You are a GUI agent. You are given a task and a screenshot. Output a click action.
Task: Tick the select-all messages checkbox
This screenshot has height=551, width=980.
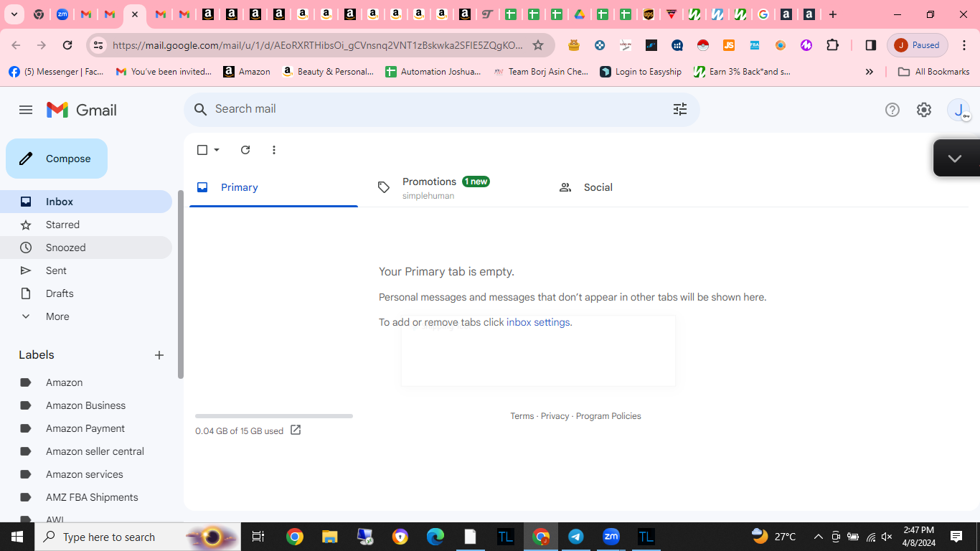(x=202, y=150)
